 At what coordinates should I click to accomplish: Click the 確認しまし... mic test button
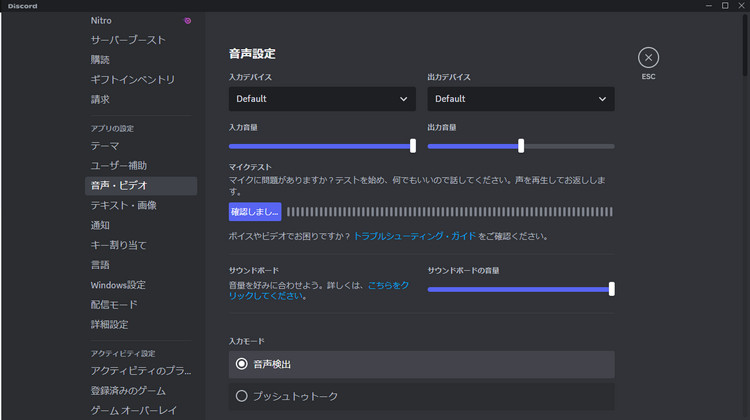(x=255, y=212)
